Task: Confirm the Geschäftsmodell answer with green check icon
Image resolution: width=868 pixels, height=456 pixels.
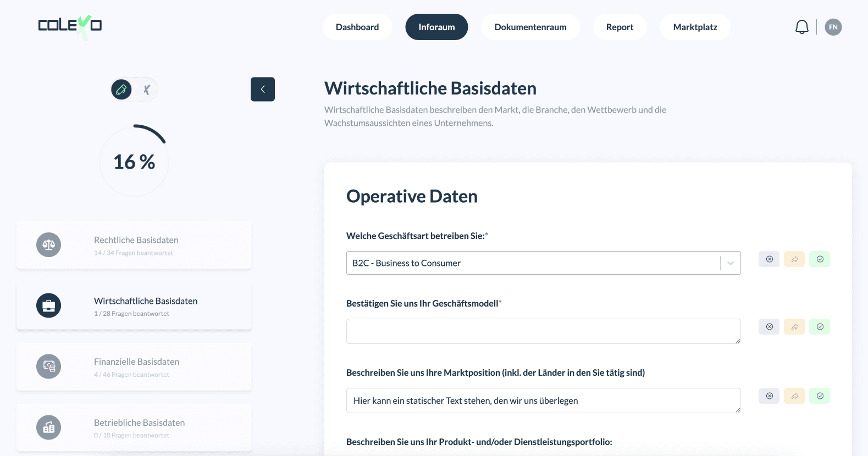Action: coord(820,327)
